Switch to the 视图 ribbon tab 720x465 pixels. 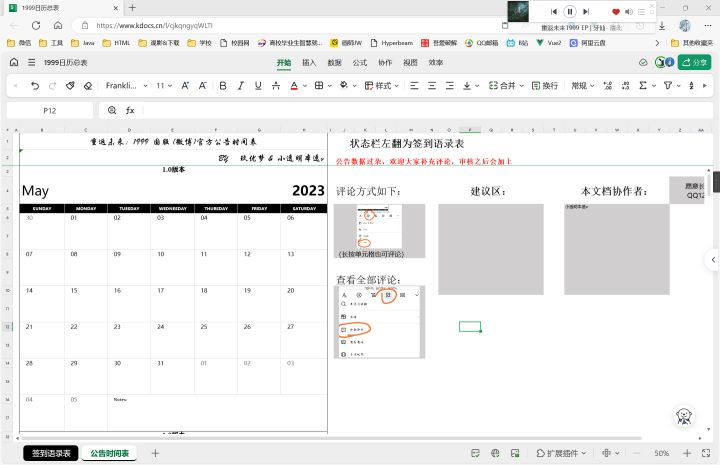tap(410, 62)
